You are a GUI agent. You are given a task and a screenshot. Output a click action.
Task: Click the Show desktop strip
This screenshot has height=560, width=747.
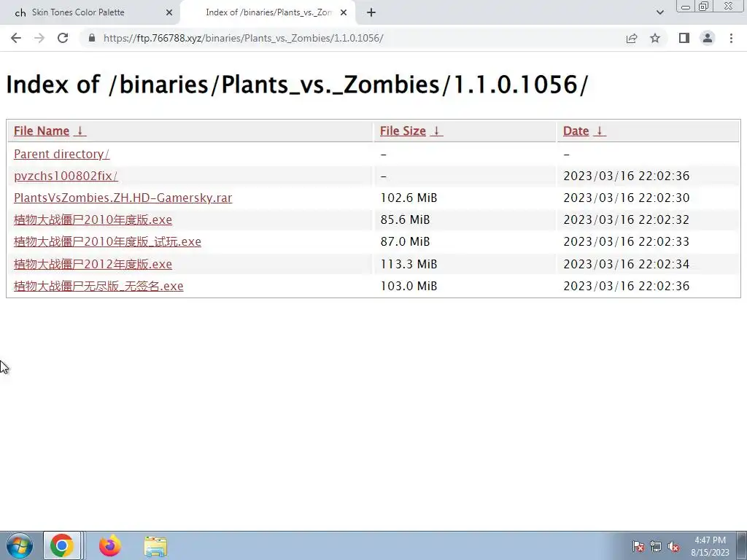[742, 545]
